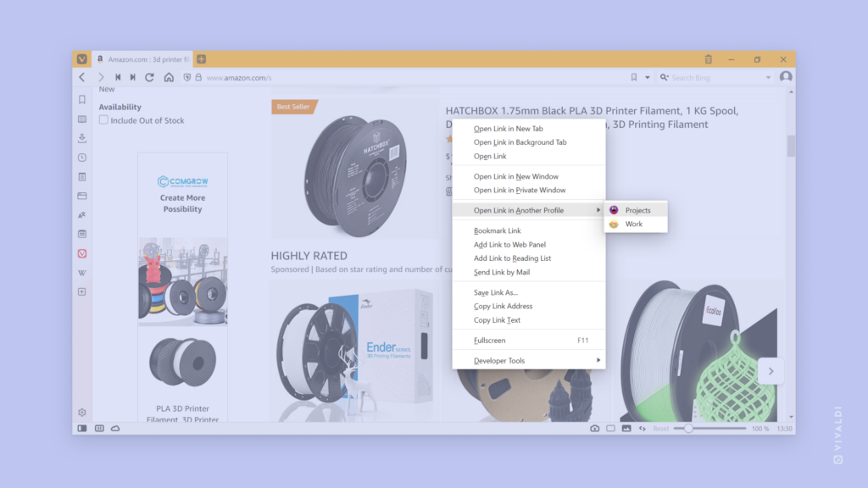Open the link in the Projects profile
This screenshot has height=488, width=868.
click(636, 210)
